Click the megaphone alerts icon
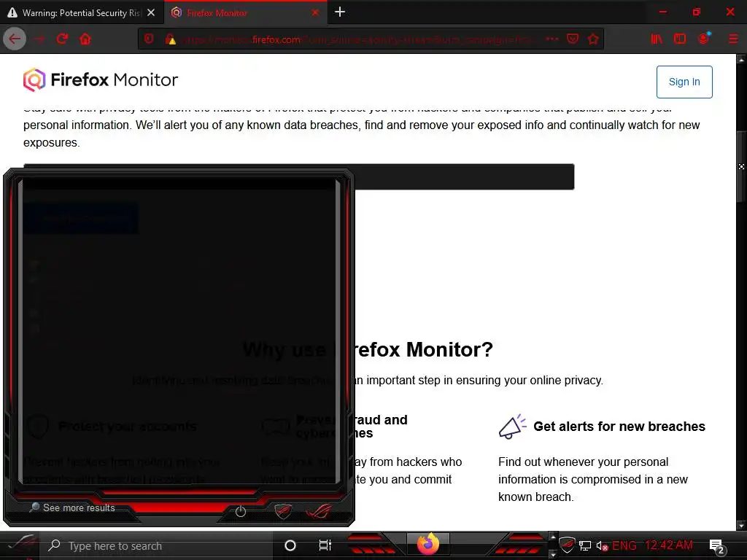 (x=512, y=426)
